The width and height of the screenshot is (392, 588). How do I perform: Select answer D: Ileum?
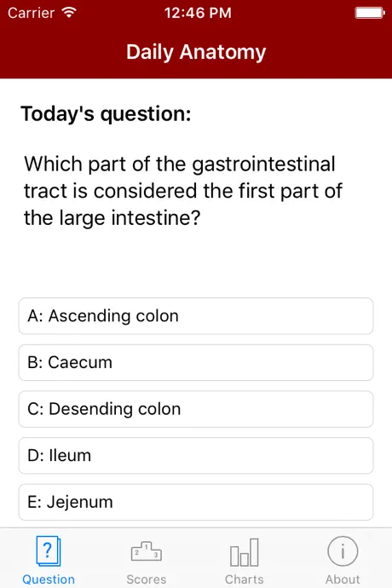(196, 455)
